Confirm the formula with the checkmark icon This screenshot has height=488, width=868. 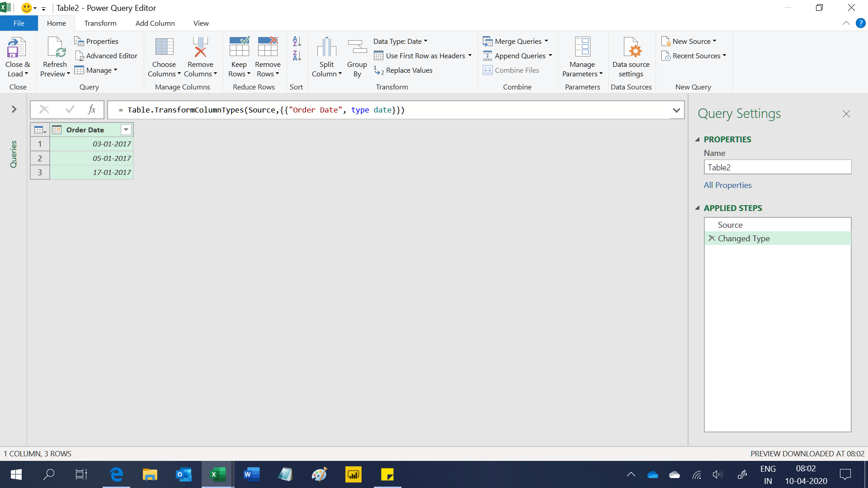70,109
